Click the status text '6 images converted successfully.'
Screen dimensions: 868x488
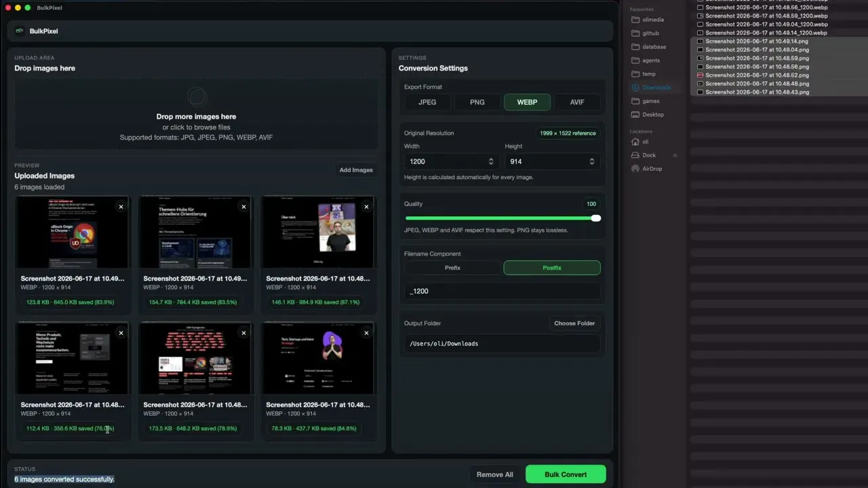point(64,479)
